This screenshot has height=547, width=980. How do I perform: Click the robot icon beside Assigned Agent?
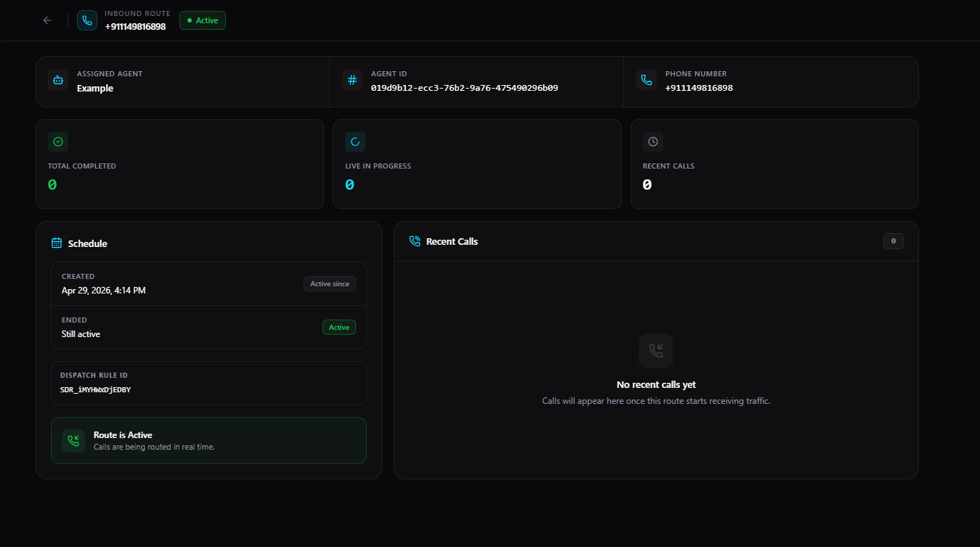pos(58,80)
